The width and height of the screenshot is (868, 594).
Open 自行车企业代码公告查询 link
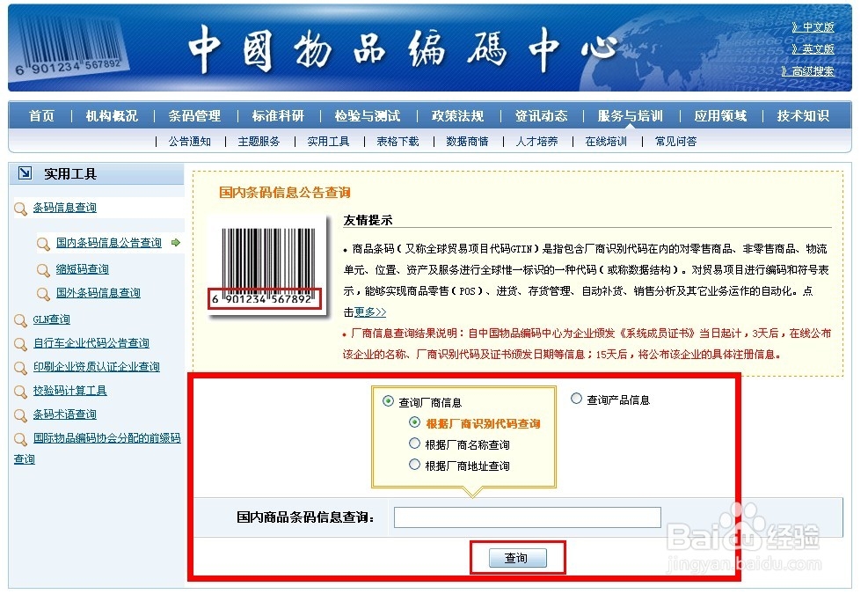pyautogui.click(x=91, y=343)
